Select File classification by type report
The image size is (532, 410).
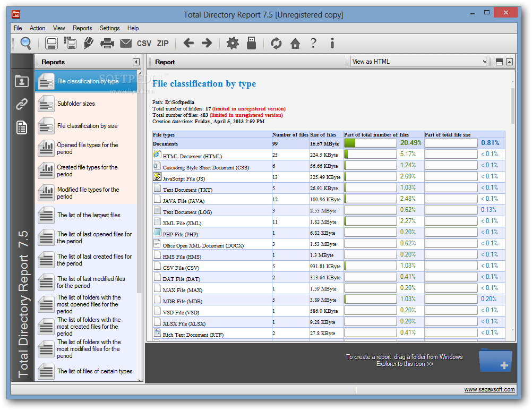point(86,81)
